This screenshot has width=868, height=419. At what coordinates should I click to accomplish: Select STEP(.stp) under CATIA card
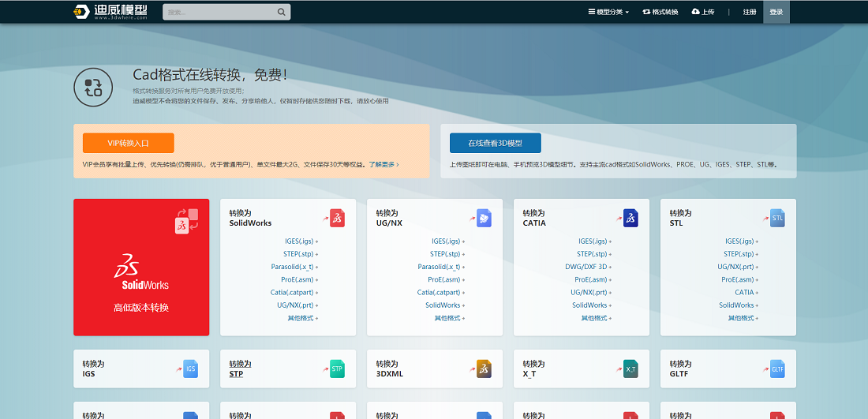(x=594, y=254)
